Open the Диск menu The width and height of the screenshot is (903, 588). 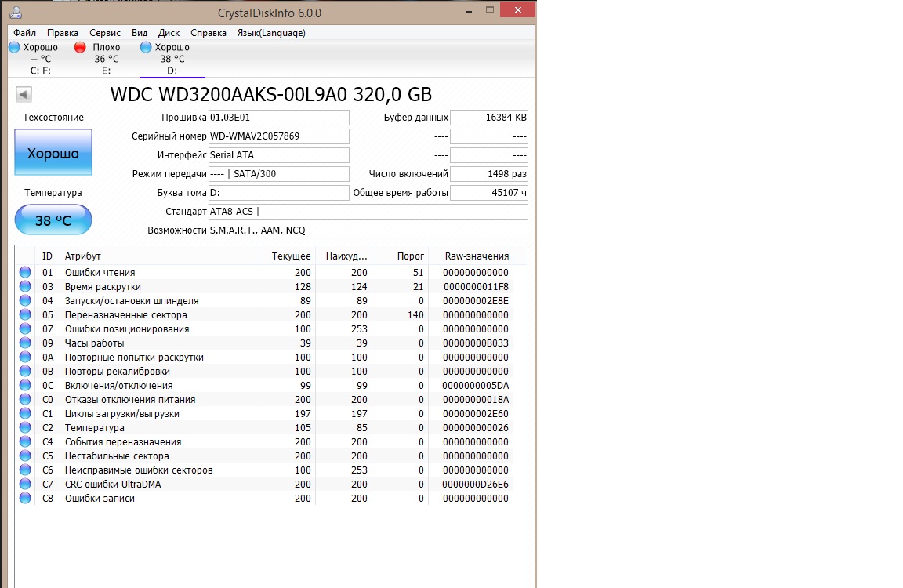(x=169, y=33)
